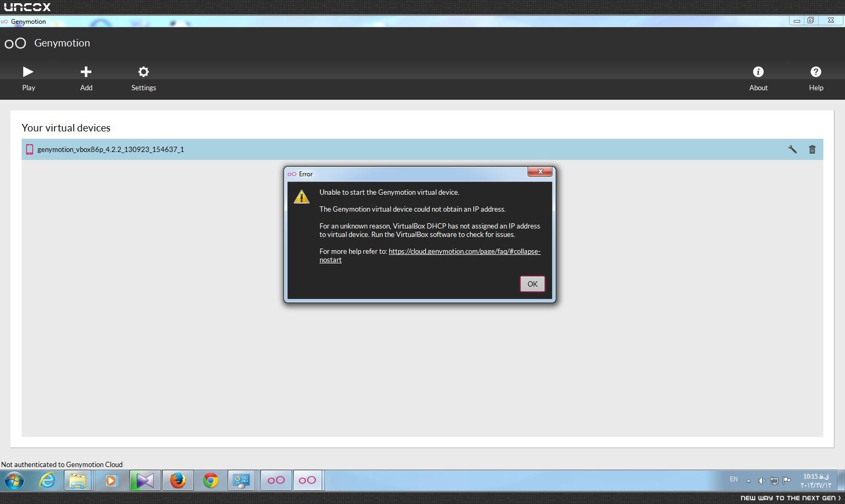Open Windows Media Player from the taskbar
Image resolution: width=845 pixels, height=504 pixels.
point(111,480)
